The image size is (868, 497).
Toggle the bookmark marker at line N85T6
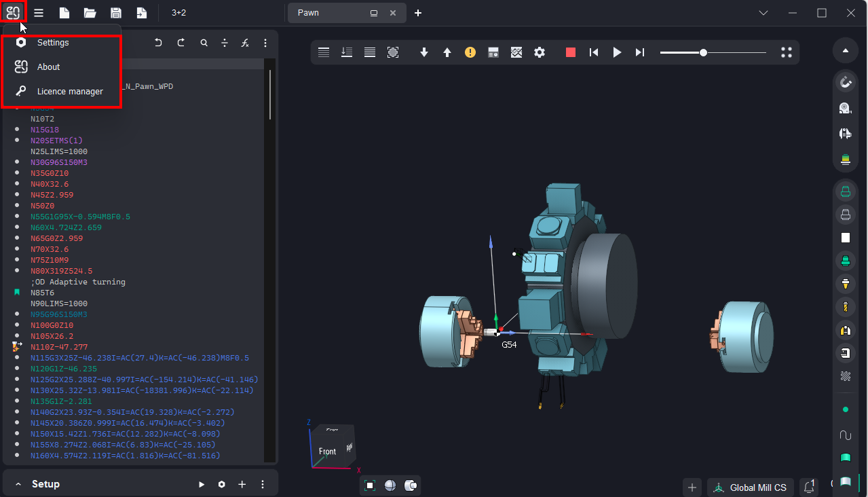click(x=17, y=293)
